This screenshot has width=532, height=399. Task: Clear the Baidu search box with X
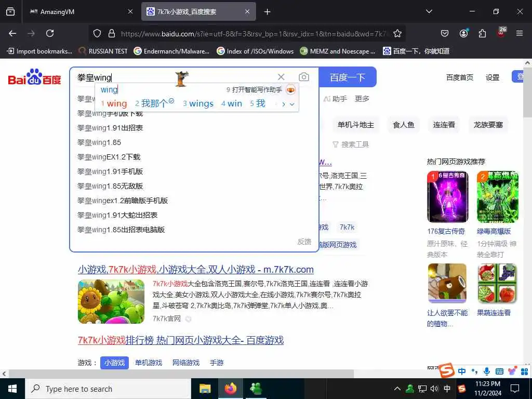(281, 77)
